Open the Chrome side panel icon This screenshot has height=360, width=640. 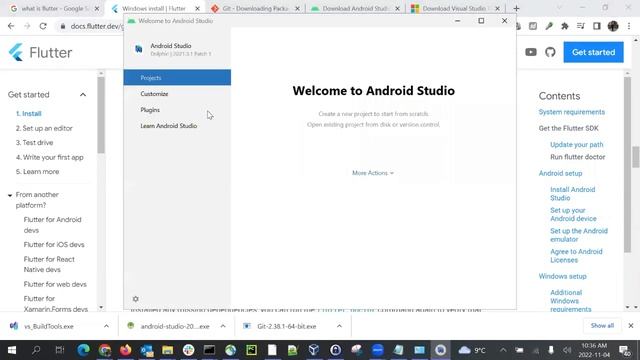pyautogui.click(x=596, y=26)
